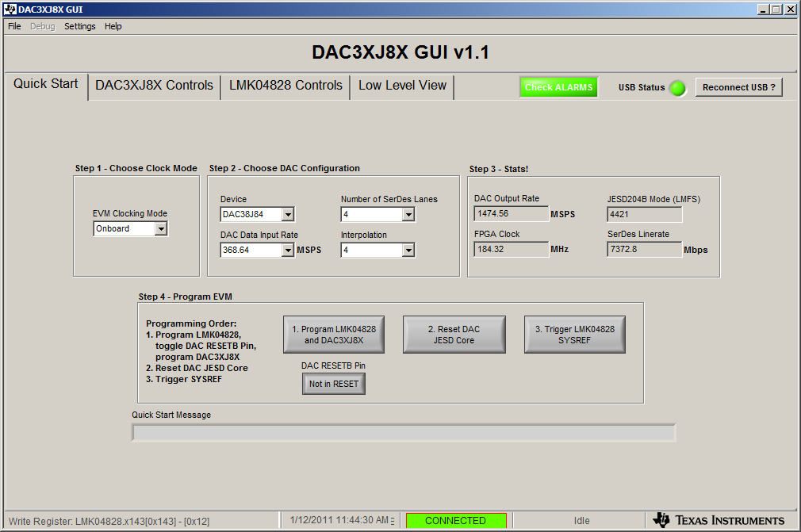Open the Number of SerDes Lanes dropdown

(x=408, y=214)
